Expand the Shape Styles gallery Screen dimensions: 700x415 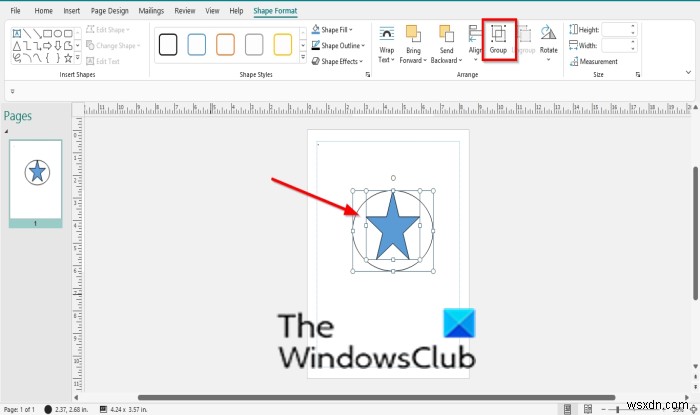[303, 58]
